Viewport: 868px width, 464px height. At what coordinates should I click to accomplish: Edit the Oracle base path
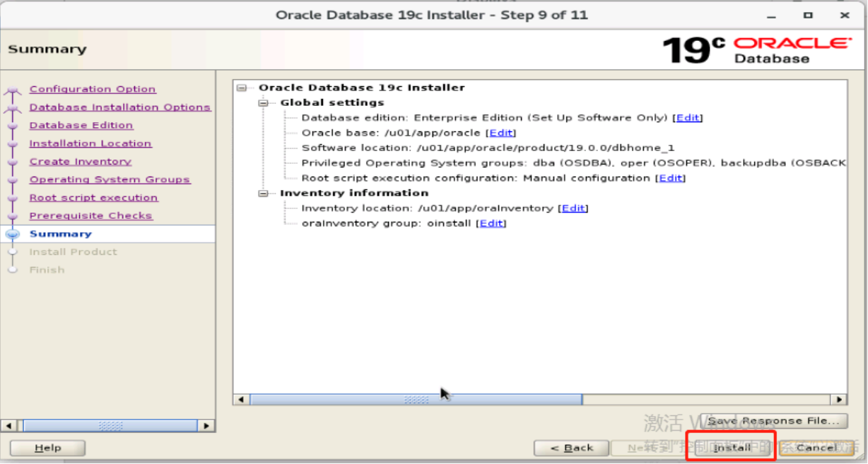coord(501,133)
